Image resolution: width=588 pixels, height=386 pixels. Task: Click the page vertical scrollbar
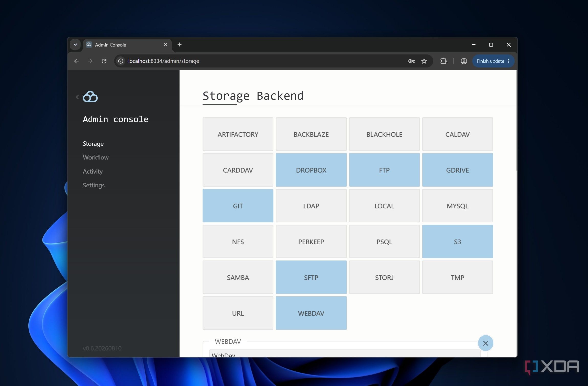click(x=516, y=121)
